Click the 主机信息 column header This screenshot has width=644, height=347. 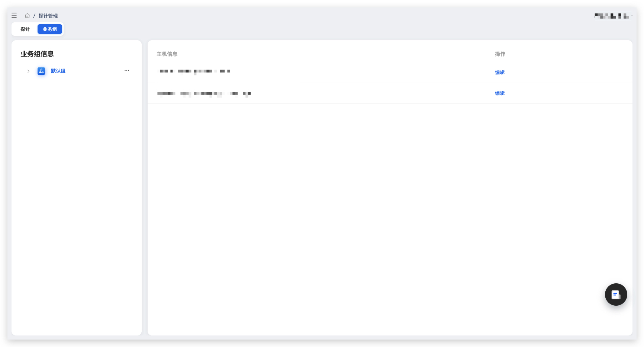167,54
